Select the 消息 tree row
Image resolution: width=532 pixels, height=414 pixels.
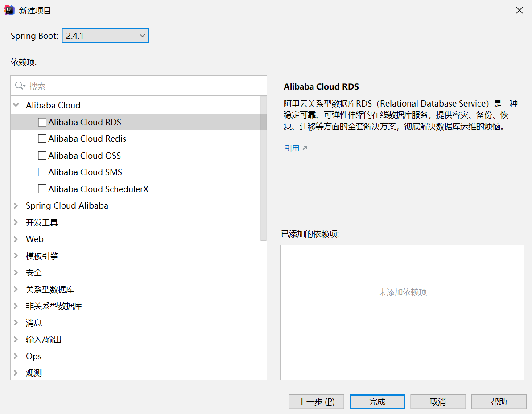tap(139, 323)
